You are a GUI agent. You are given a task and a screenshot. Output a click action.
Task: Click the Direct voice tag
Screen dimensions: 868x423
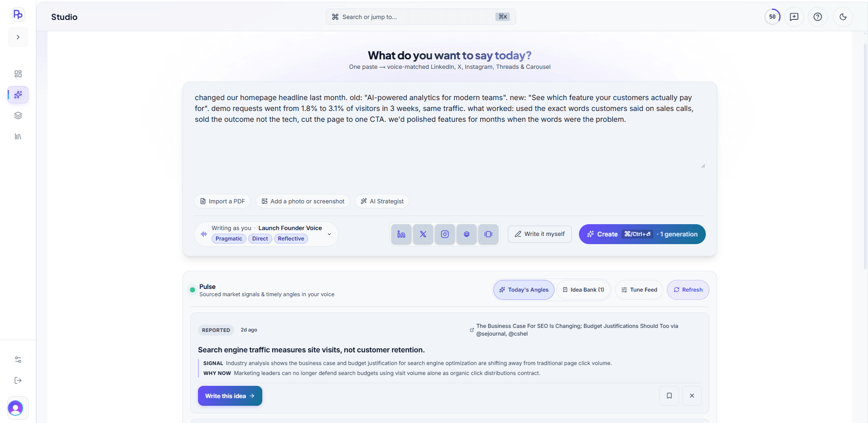tap(260, 239)
